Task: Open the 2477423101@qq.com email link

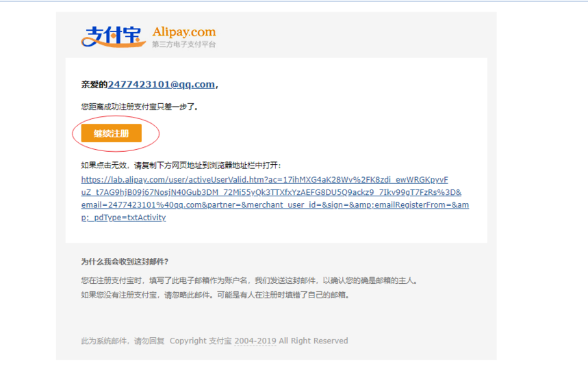Action: 162,85
